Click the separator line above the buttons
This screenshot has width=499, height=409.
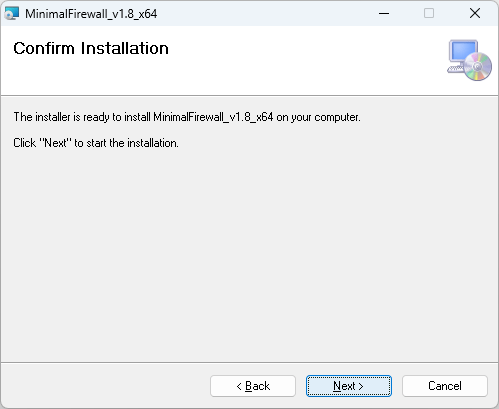coord(249,362)
